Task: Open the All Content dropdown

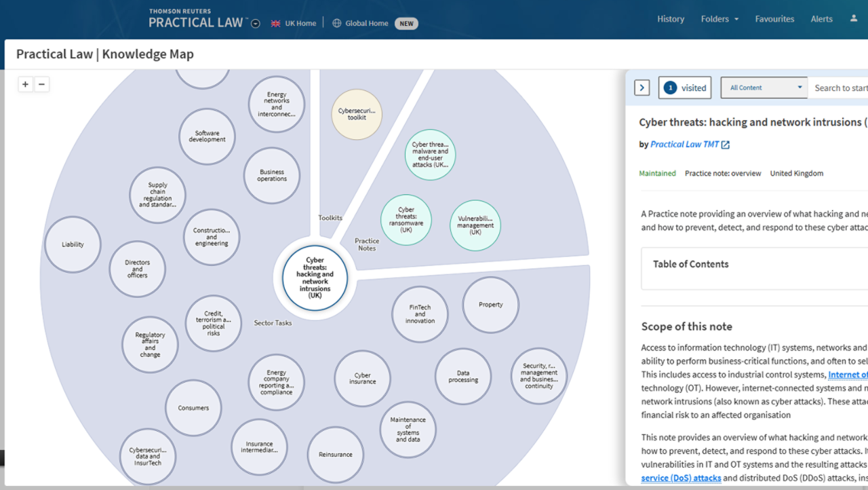Action: tap(764, 88)
